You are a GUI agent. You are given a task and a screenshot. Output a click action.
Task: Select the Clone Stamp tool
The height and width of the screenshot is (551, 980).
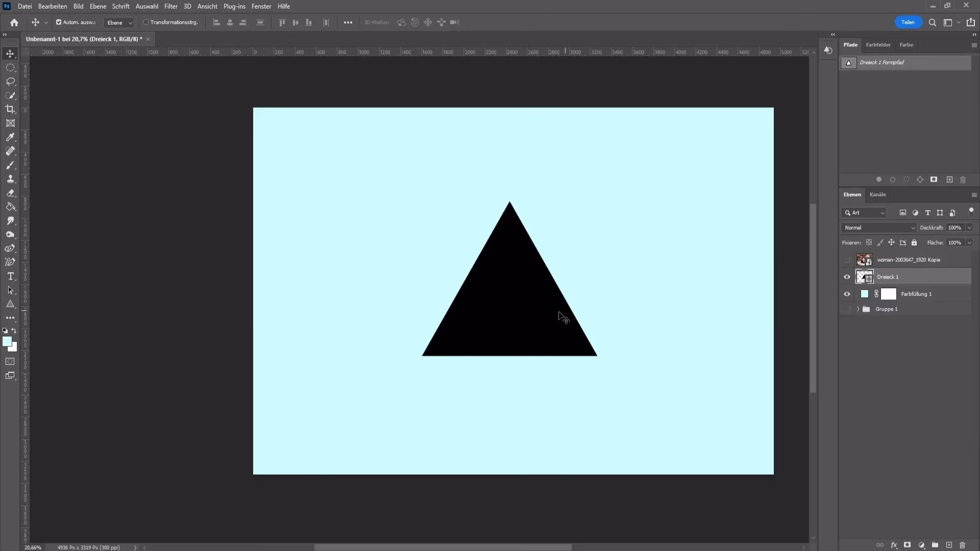pos(10,179)
